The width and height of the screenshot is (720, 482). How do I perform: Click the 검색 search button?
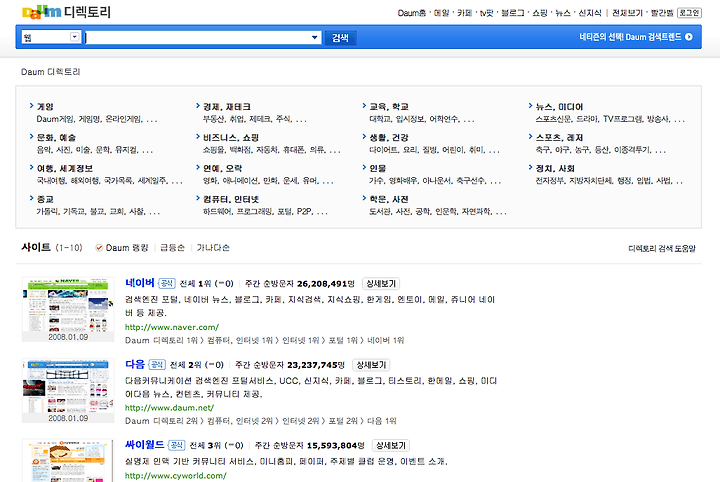point(340,38)
